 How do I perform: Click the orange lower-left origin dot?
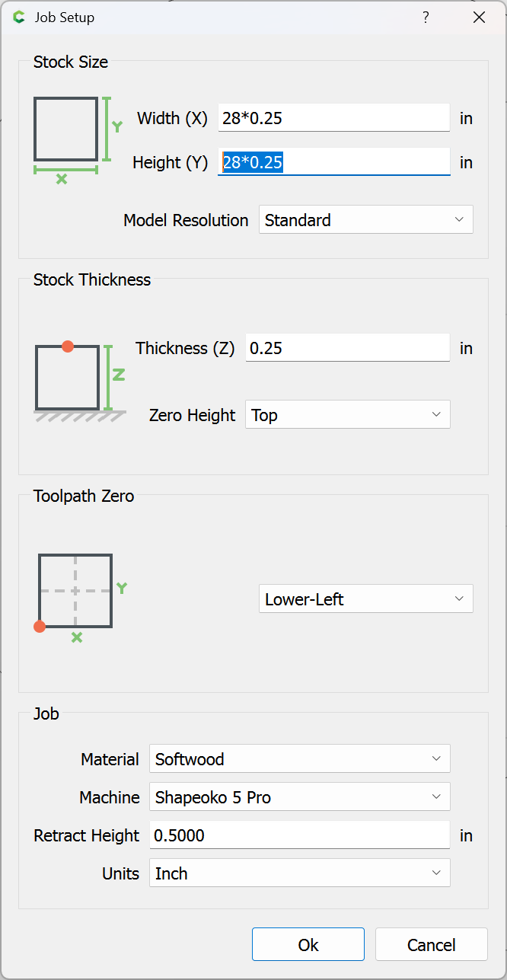tap(40, 627)
